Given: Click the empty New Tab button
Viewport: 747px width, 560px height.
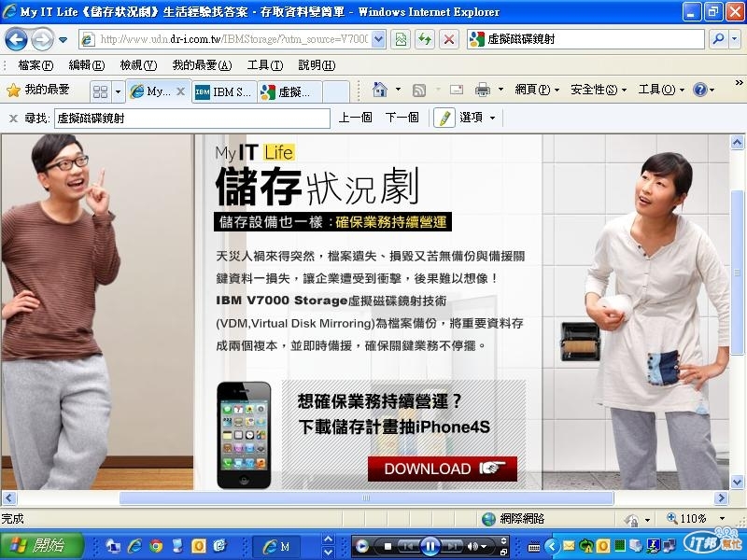Looking at the screenshot, I should [336, 91].
